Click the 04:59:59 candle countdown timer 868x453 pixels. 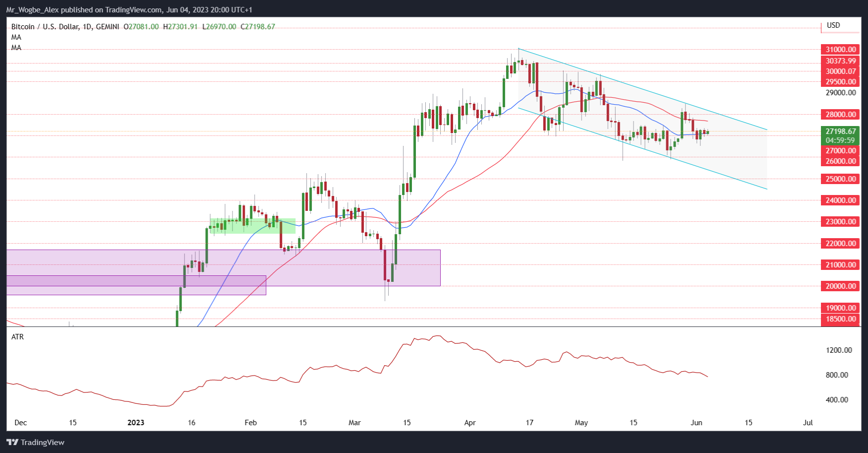click(840, 140)
